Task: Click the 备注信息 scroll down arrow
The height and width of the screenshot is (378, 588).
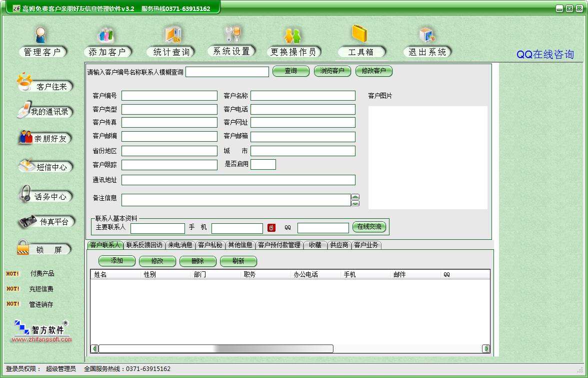Action: pos(355,203)
